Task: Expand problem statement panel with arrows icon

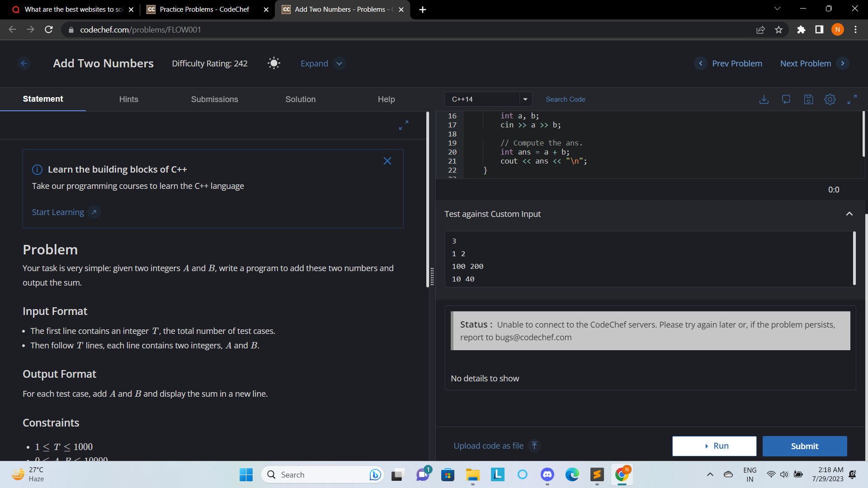Action: point(404,125)
